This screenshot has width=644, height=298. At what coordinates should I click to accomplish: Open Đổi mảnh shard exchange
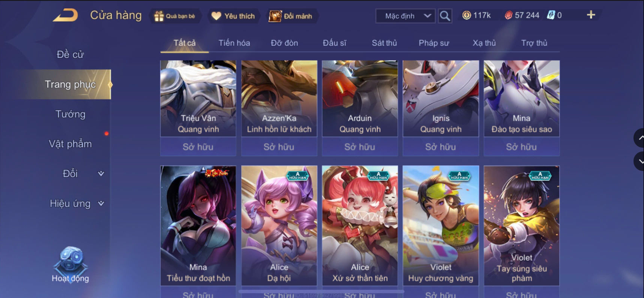291,16
